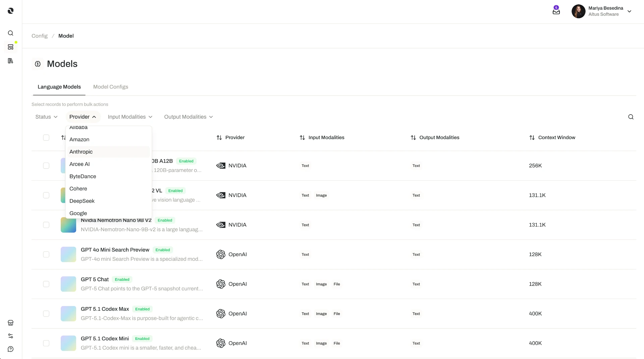The height and width of the screenshot is (359, 644).
Task: Click the 256K context window value
Action: pos(535,166)
